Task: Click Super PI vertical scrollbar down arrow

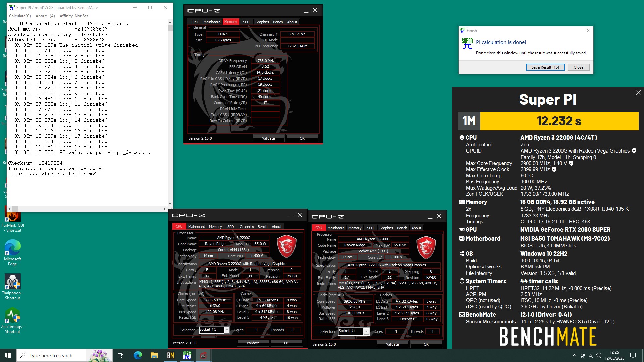Action: tap(170, 203)
